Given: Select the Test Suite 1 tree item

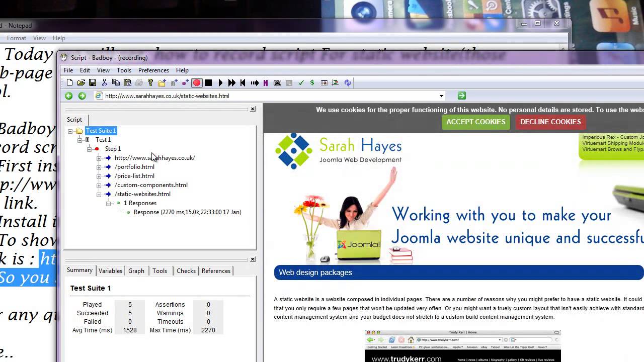Looking at the screenshot, I should click(101, 131).
